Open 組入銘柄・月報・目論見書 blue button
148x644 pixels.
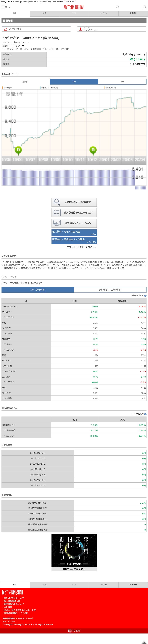click(x=74, y=232)
